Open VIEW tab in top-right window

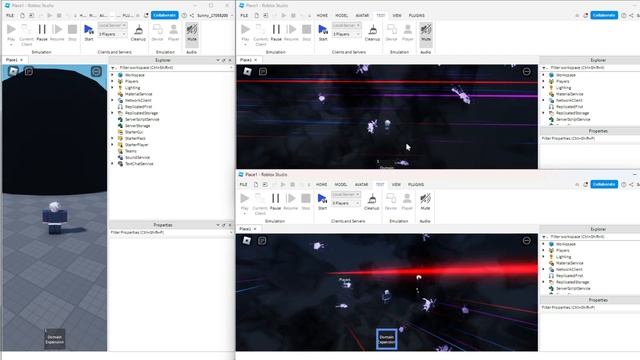[397, 16]
